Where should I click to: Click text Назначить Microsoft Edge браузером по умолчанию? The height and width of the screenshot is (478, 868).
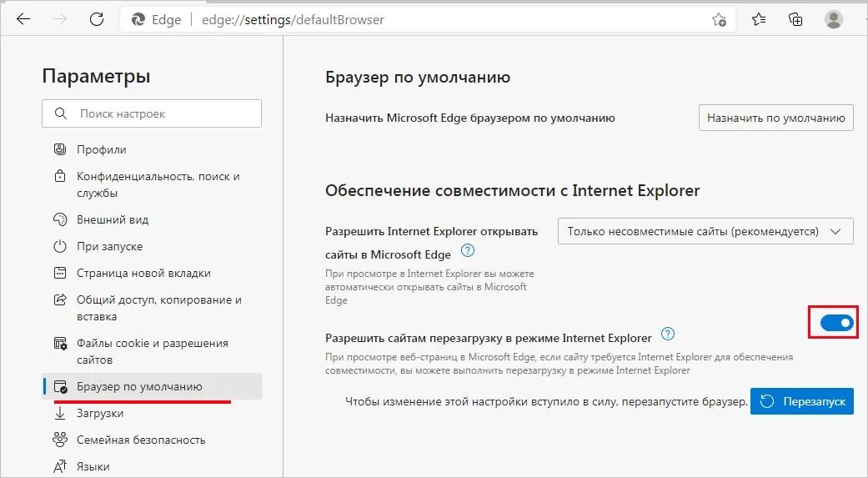point(470,118)
